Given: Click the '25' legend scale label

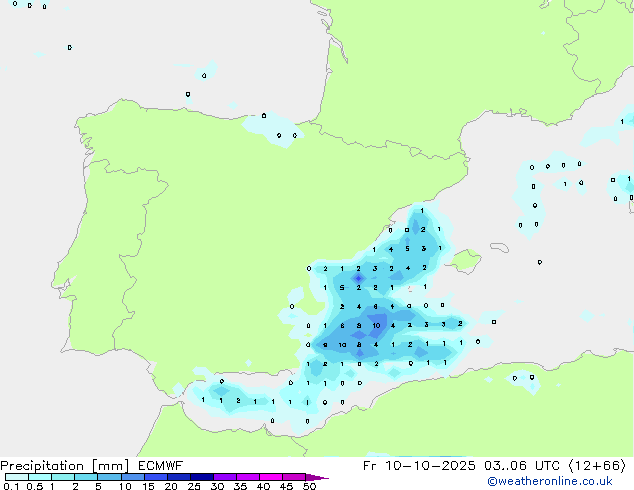Looking at the screenshot, I should click(x=194, y=486).
